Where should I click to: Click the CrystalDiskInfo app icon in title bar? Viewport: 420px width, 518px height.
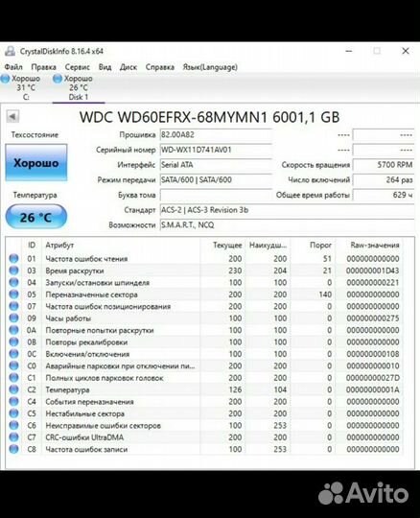[10, 51]
